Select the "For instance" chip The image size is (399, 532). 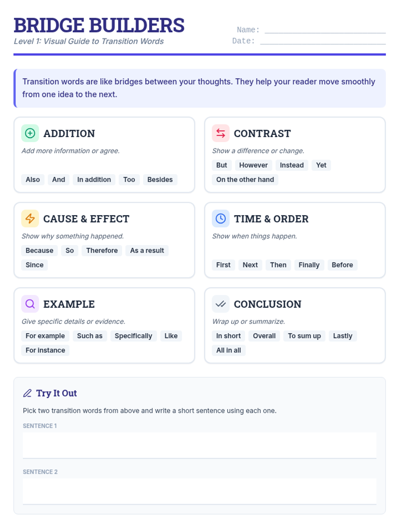point(45,350)
